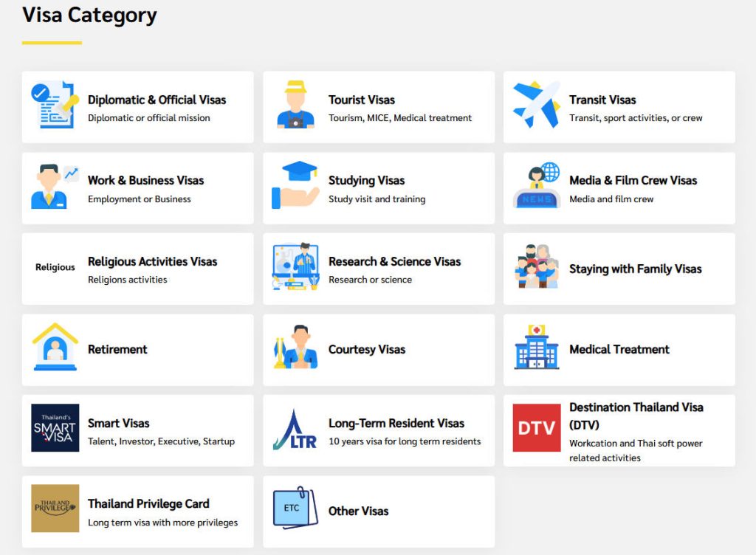This screenshot has width=756, height=555.
Task: Click the Diplomatic & Official Visas document icon
Action: 55,105
